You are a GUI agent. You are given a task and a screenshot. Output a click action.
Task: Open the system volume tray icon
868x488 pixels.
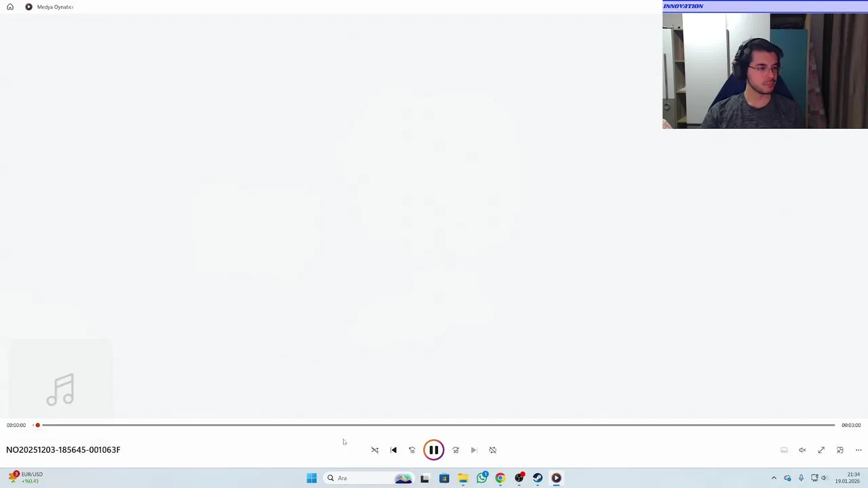point(824,478)
